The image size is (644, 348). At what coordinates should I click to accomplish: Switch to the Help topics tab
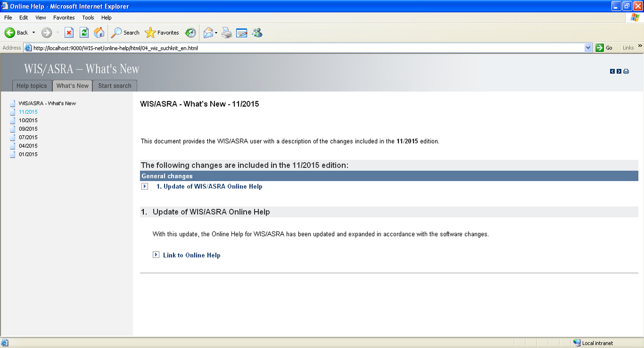tap(32, 85)
